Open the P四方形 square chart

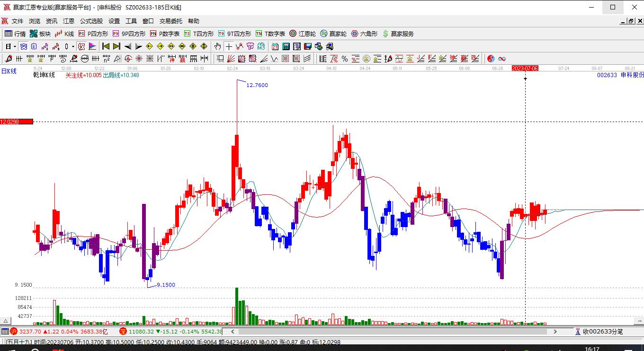point(93,34)
